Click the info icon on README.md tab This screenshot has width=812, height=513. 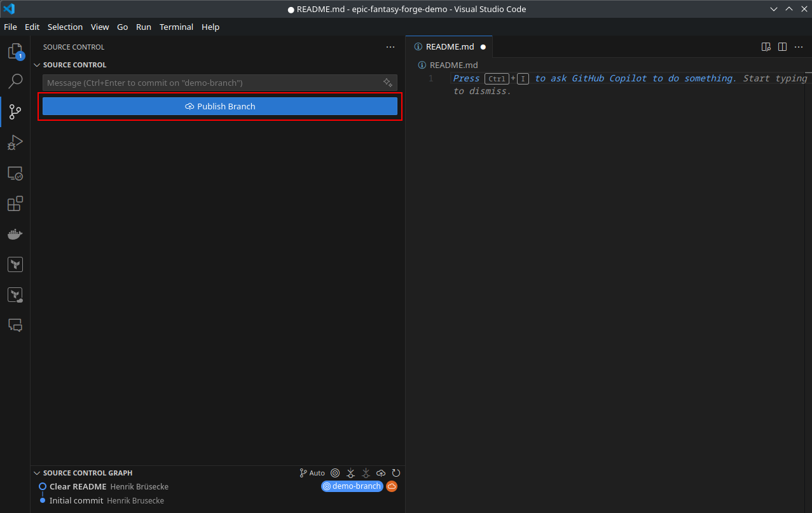(x=418, y=47)
